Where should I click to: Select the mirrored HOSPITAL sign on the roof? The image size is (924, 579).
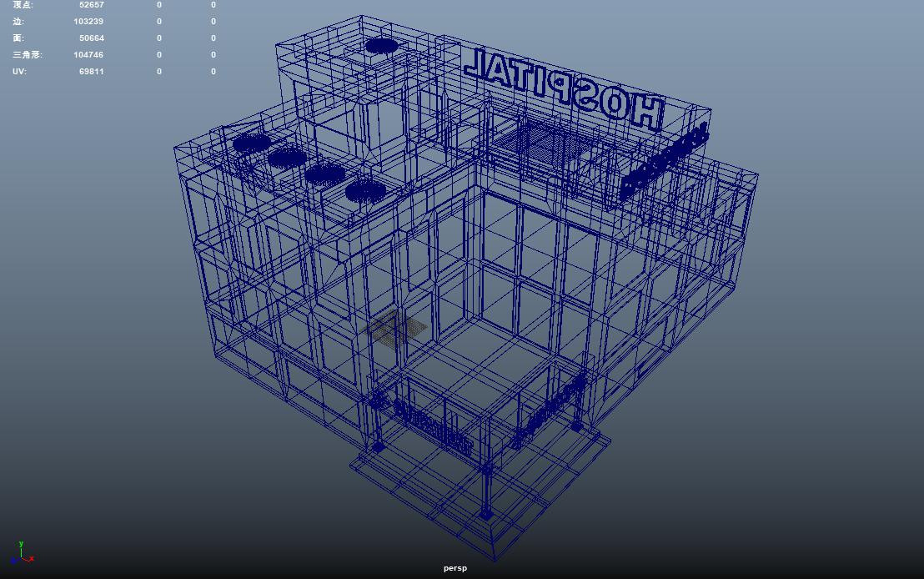click(x=564, y=88)
